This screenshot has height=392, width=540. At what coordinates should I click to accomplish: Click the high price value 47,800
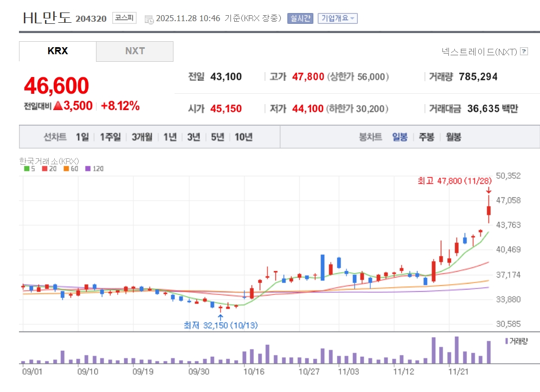(x=308, y=76)
